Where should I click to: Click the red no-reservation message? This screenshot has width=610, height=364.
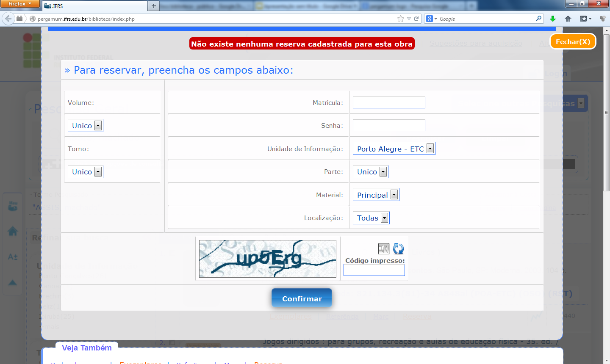point(302,44)
